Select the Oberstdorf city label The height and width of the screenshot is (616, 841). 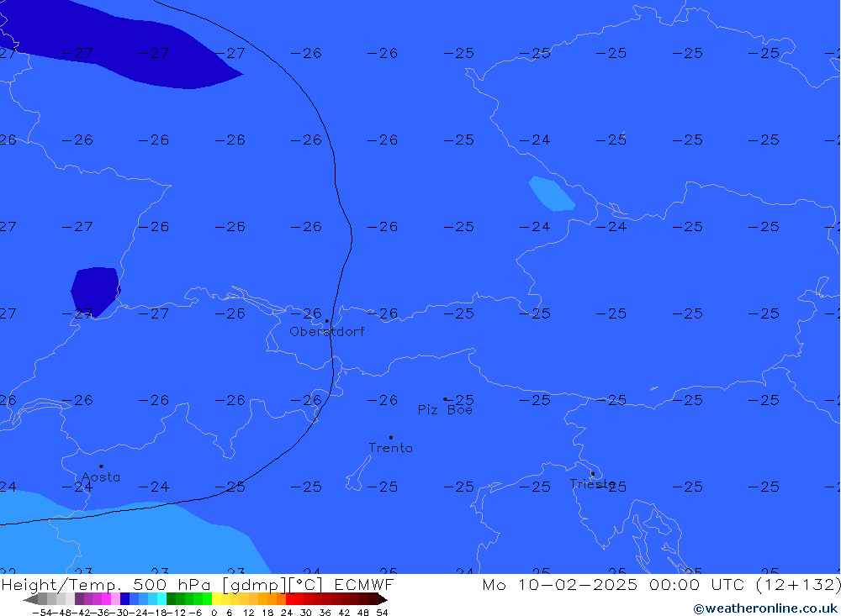(x=326, y=332)
